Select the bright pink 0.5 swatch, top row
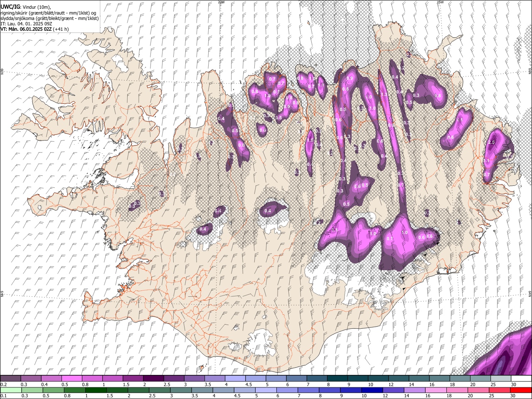The image size is (532, 399). pyautogui.click(x=71, y=379)
